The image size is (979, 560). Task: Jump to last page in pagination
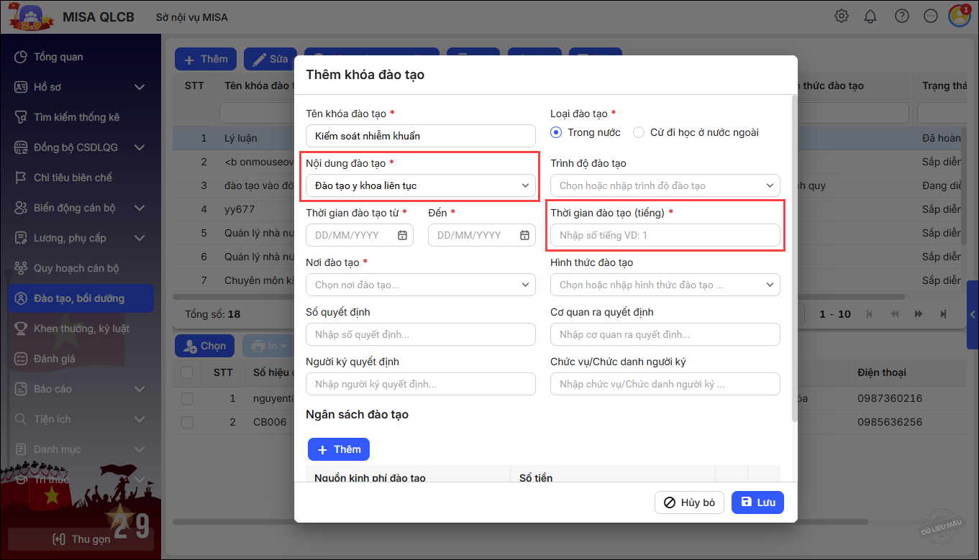point(943,314)
